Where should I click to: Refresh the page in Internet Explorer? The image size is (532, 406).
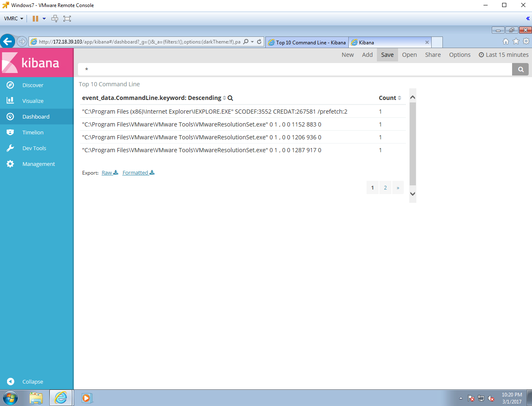[x=259, y=42]
